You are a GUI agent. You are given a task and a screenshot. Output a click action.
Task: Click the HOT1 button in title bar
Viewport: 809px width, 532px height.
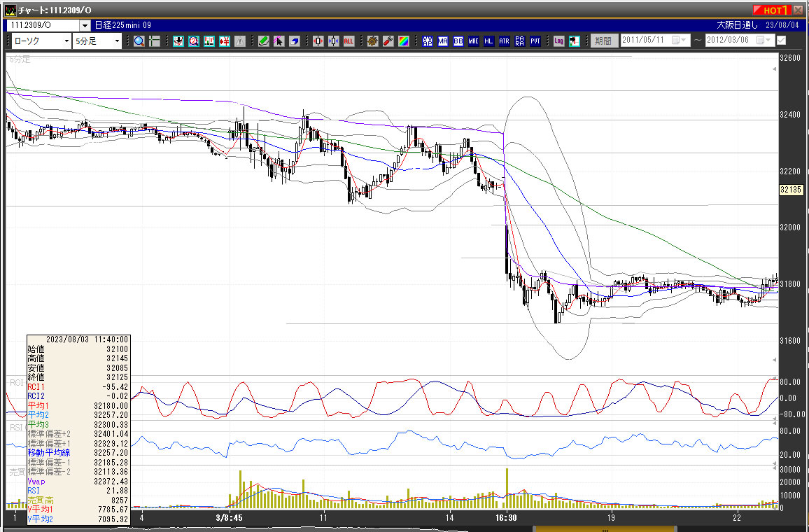pyautogui.click(x=771, y=10)
